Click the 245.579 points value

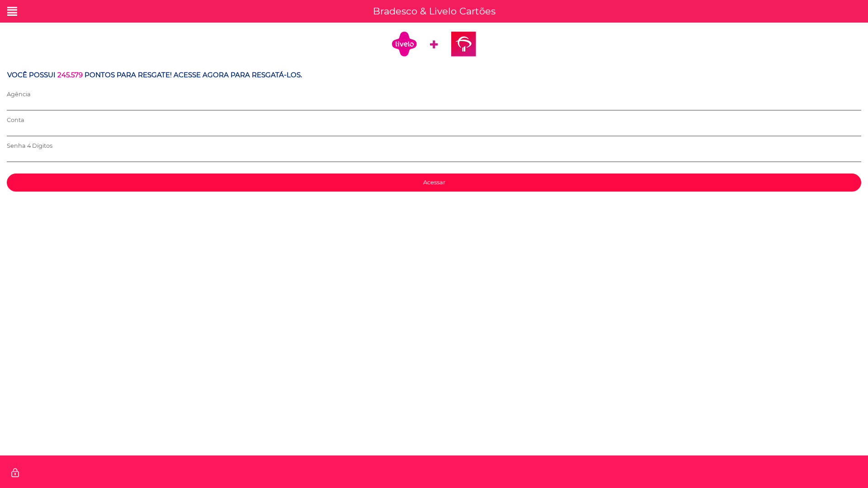click(x=70, y=75)
